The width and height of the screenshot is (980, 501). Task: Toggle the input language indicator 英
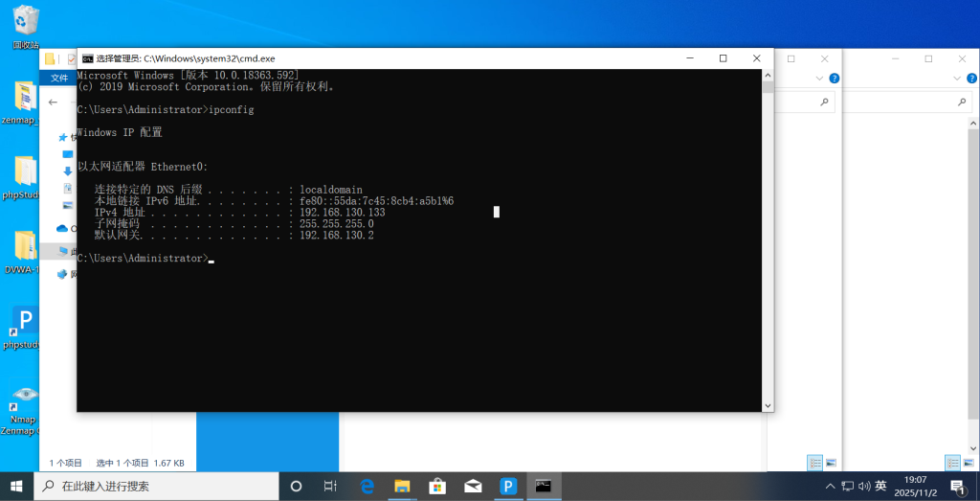(x=880, y=486)
